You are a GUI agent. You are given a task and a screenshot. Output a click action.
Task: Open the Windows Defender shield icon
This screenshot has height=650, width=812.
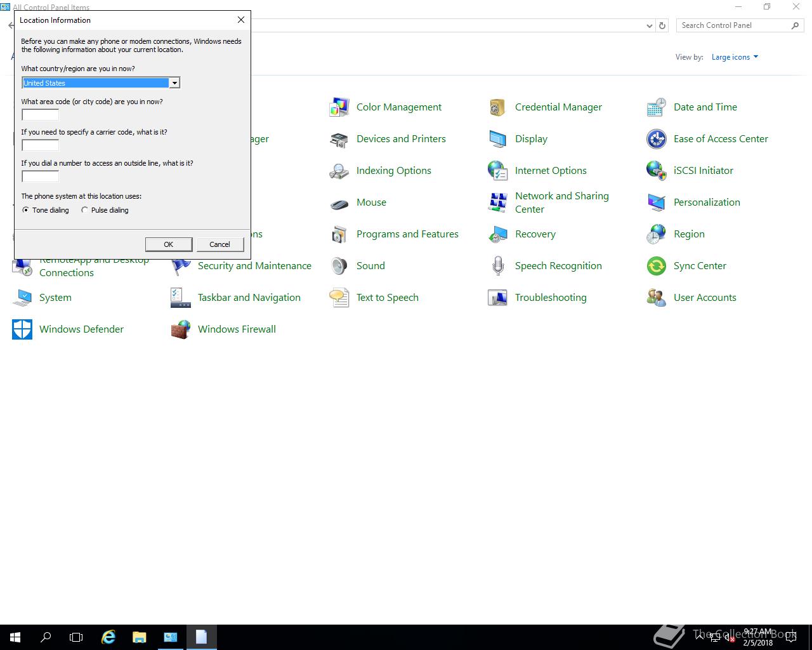click(x=22, y=329)
